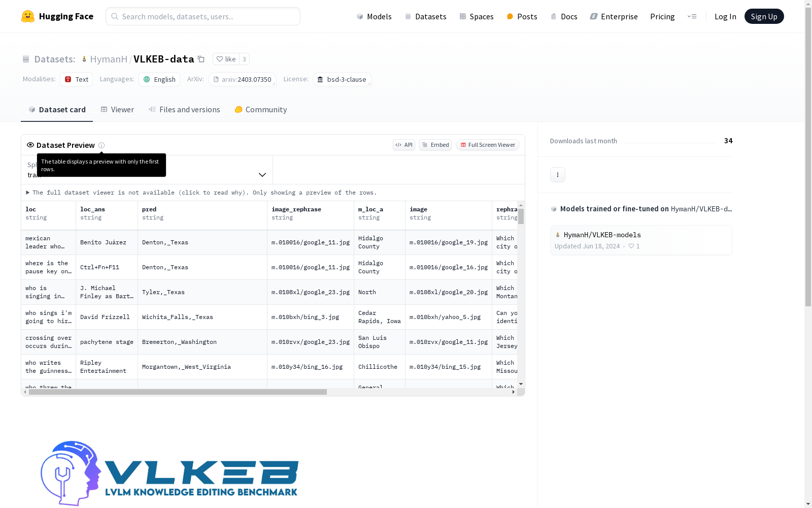Click the image column header
The image size is (812, 508).
(449, 215)
